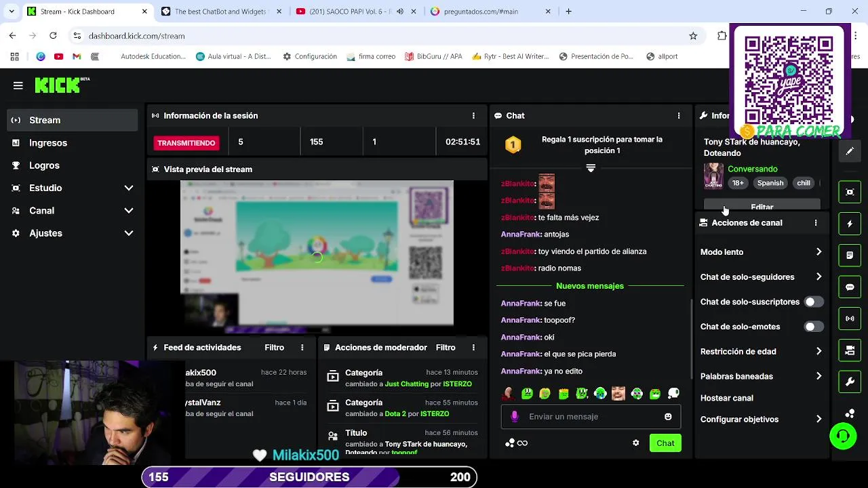The height and width of the screenshot is (488, 868).
Task: Open Logros in the sidebar
Action: (72, 165)
